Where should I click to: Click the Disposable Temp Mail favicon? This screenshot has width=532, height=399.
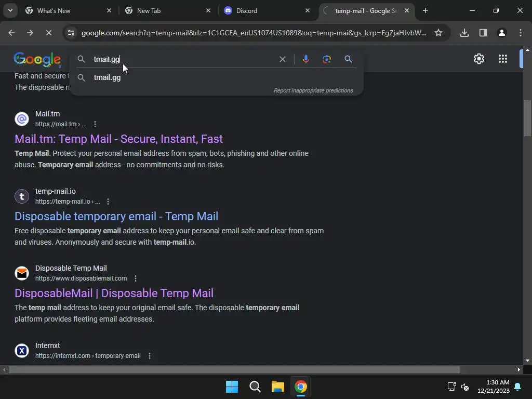pyautogui.click(x=22, y=273)
